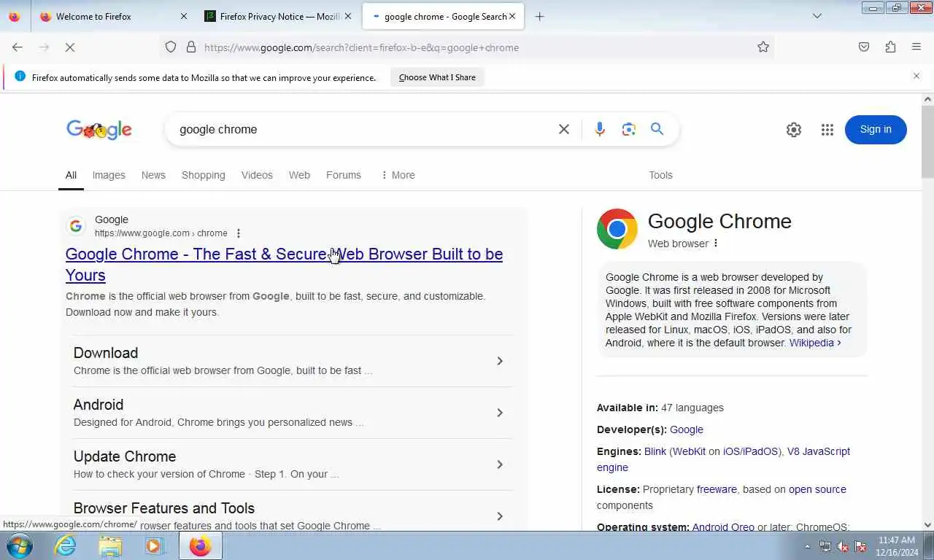Screen dimensions: 934x560
Task: Select the Images search tab
Action: click(109, 175)
